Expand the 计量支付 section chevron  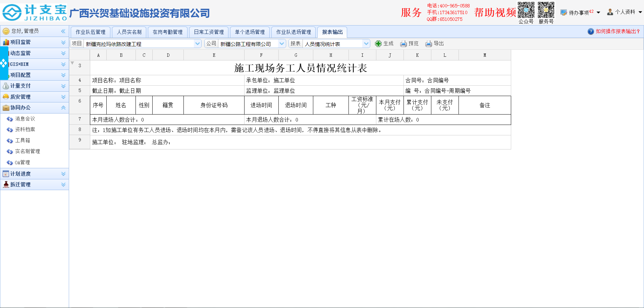point(63,86)
